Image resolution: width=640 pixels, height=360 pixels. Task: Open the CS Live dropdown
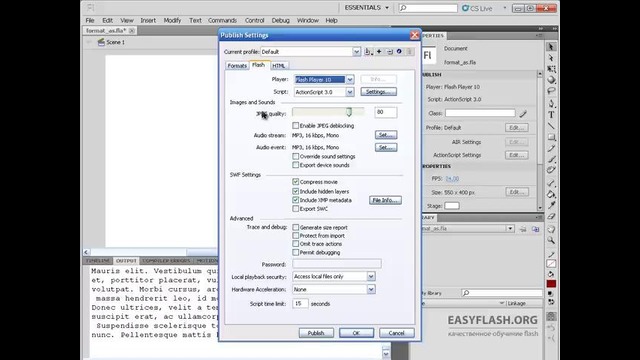click(504, 8)
